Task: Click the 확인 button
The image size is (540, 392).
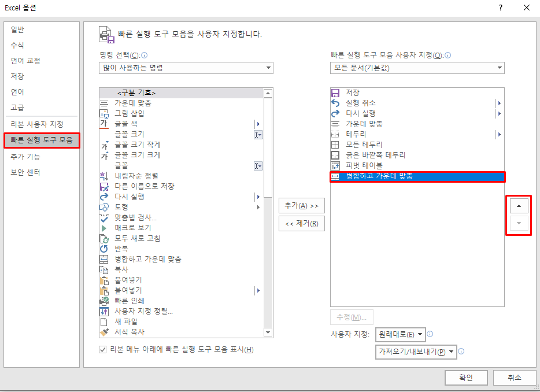Action: click(x=466, y=378)
